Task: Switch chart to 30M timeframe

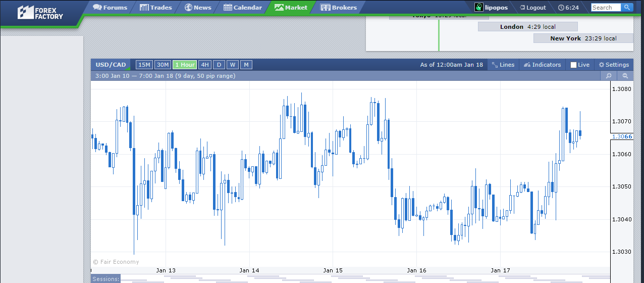Action: [163, 65]
